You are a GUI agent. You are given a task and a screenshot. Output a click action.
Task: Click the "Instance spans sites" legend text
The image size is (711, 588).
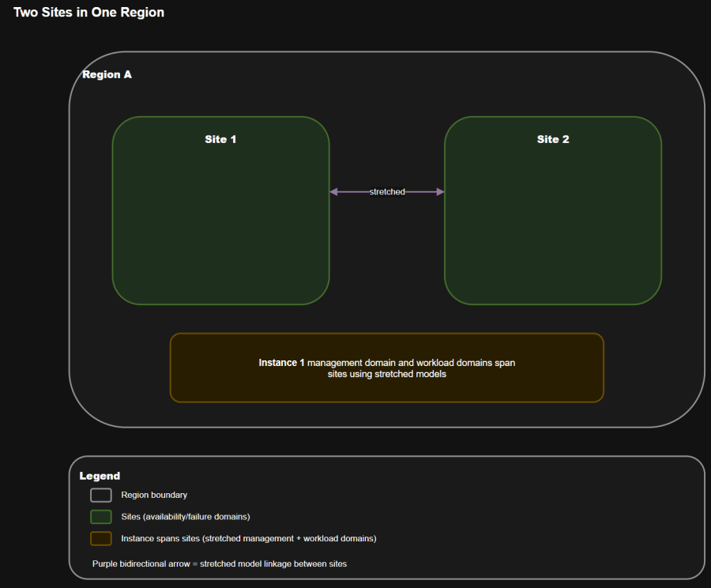click(248, 538)
